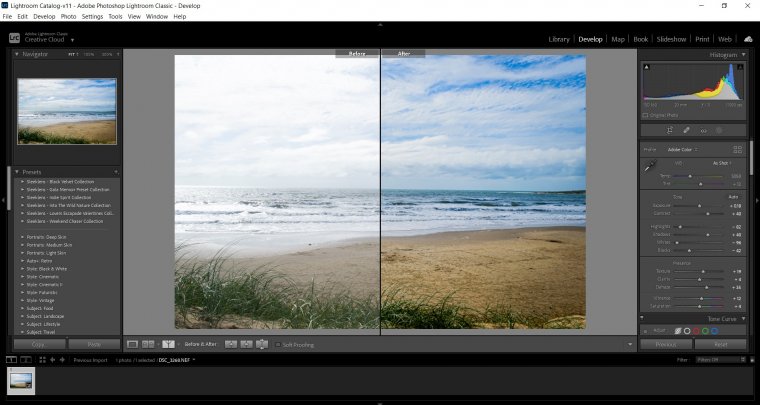Select the Healing brush tool
The width and height of the screenshot is (760, 405).
[686, 130]
